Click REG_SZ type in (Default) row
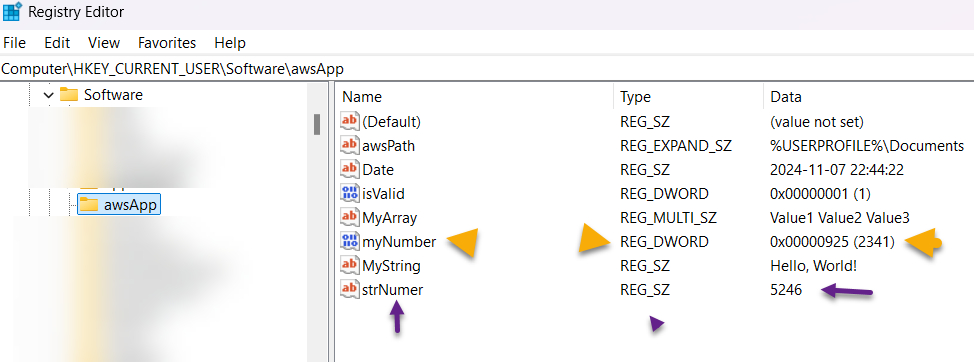The image size is (974, 362). [x=645, y=122]
